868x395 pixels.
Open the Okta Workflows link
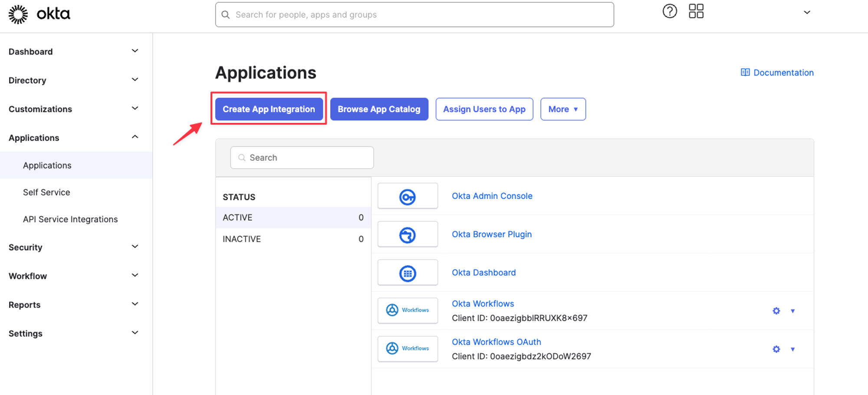point(483,304)
